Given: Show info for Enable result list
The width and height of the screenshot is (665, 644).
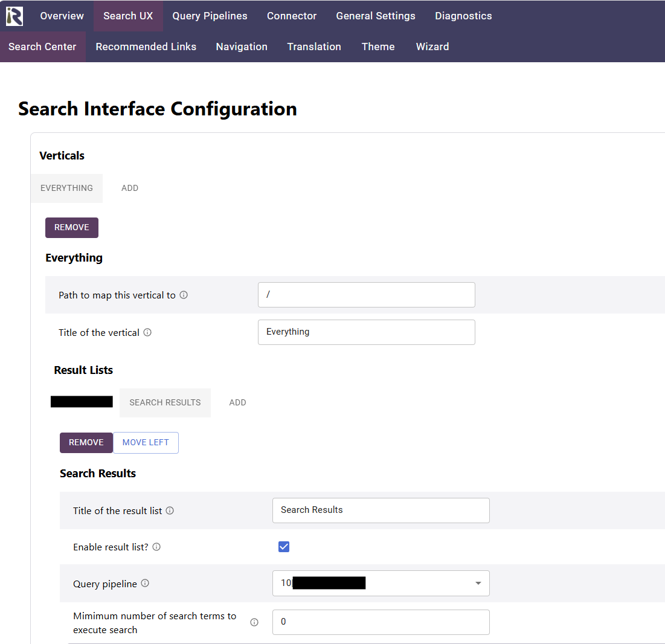Looking at the screenshot, I should point(156,547).
